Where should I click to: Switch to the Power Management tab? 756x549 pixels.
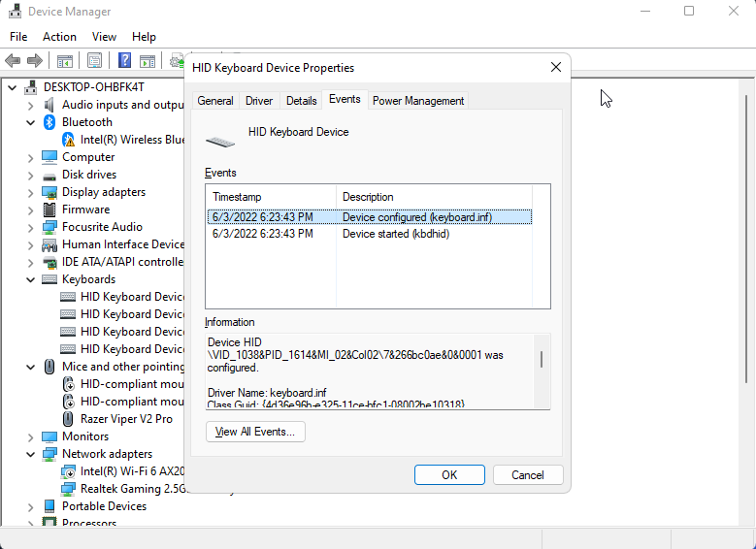coord(418,101)
